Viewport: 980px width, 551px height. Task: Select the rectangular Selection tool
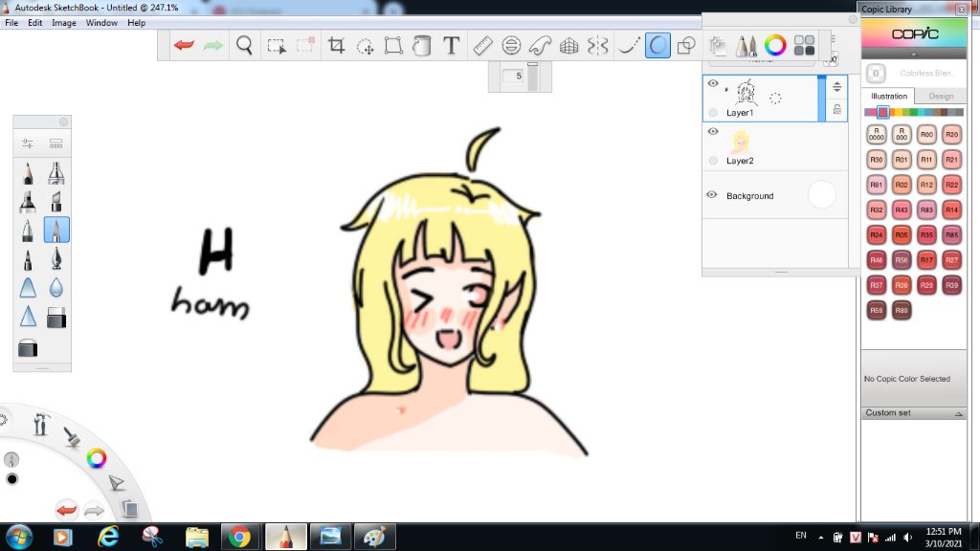tap(277, 46)
